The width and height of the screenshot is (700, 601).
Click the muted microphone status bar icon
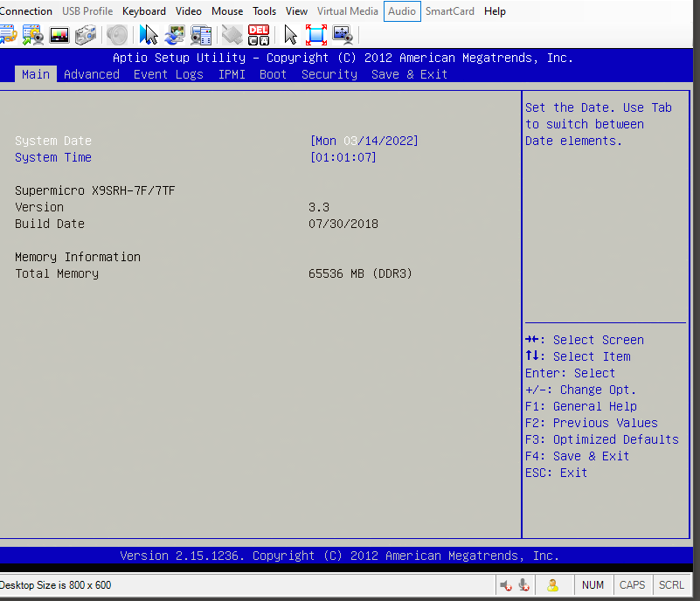pos(524,585)
